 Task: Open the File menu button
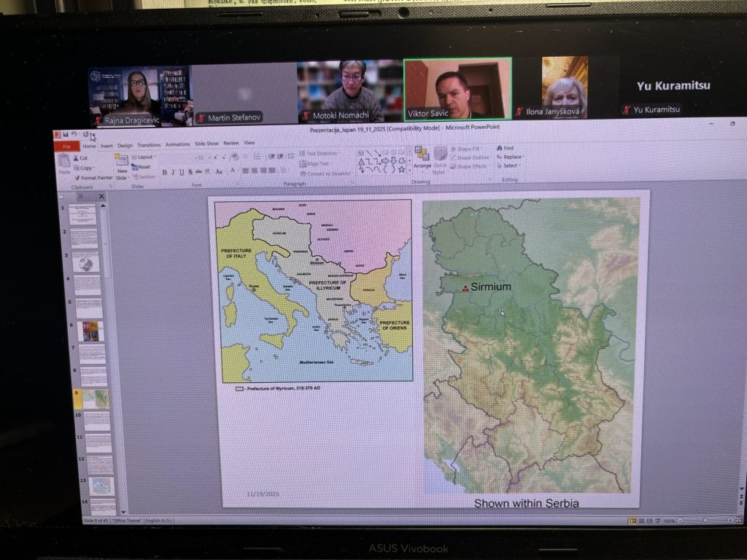click(67, 146)
